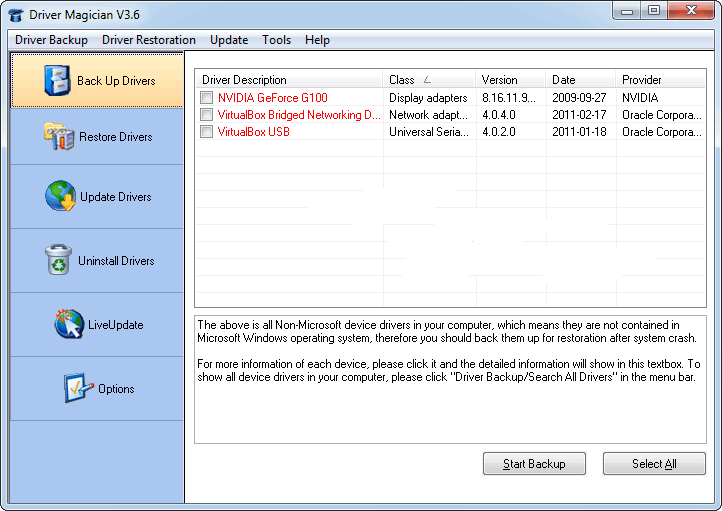Click the Select All button
722x511 pixels.
tap(654, 464)
